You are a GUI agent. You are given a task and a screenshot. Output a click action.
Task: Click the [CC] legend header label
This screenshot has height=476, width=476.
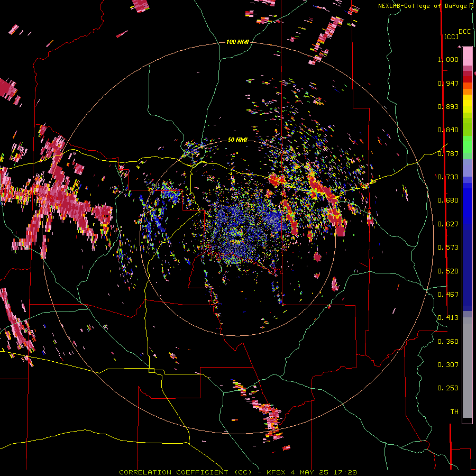[x=451, y=36]
